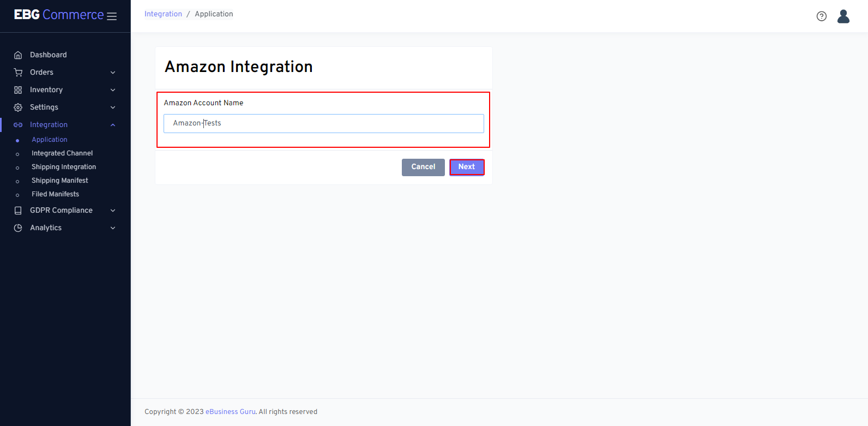Open Integrated Channel submenu item
The width and height of the screenshot is (868, 426).
[x=62, y=153]
